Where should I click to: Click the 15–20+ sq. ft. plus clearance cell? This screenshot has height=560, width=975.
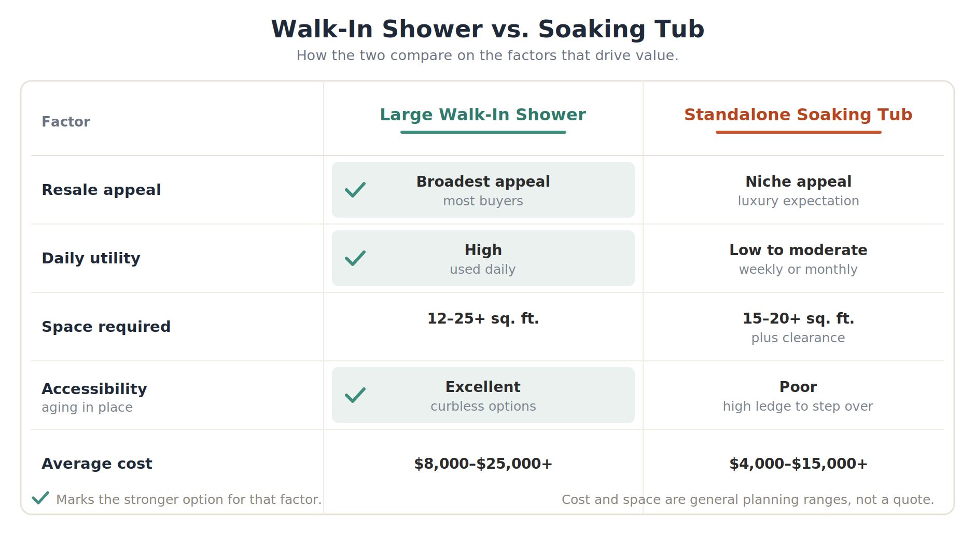[798, 327]
